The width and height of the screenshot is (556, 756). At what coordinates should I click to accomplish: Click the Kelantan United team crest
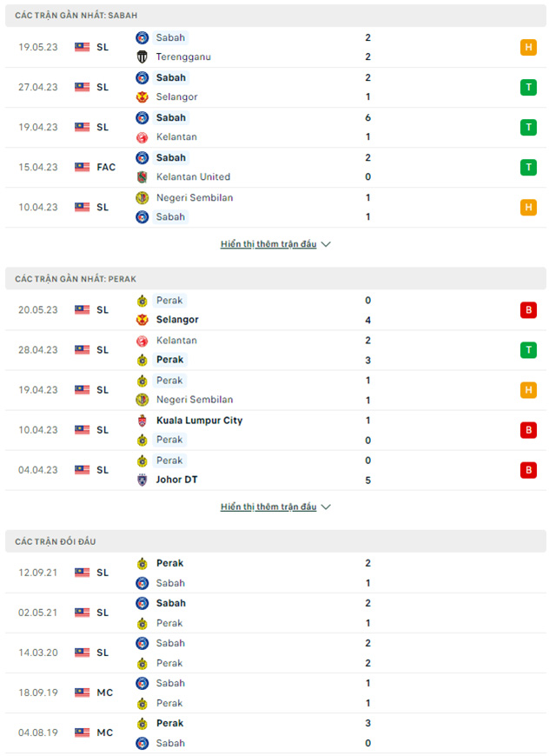142,176
